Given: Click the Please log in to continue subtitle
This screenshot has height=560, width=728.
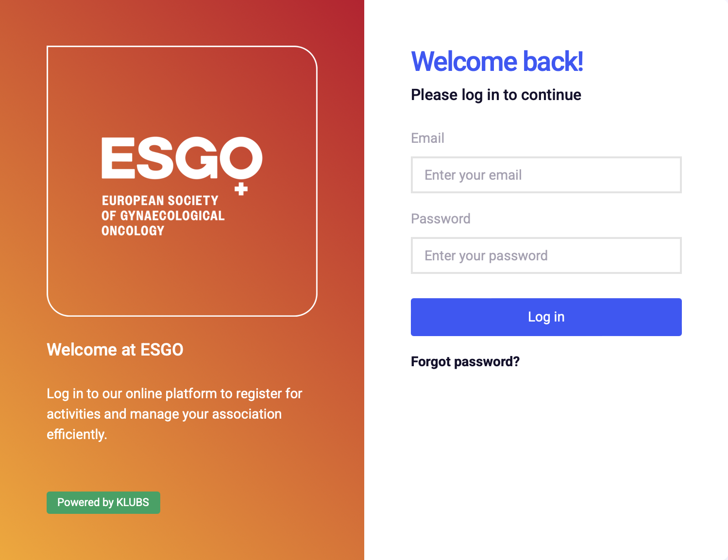Looking at the screenshot, I should 496,95.
